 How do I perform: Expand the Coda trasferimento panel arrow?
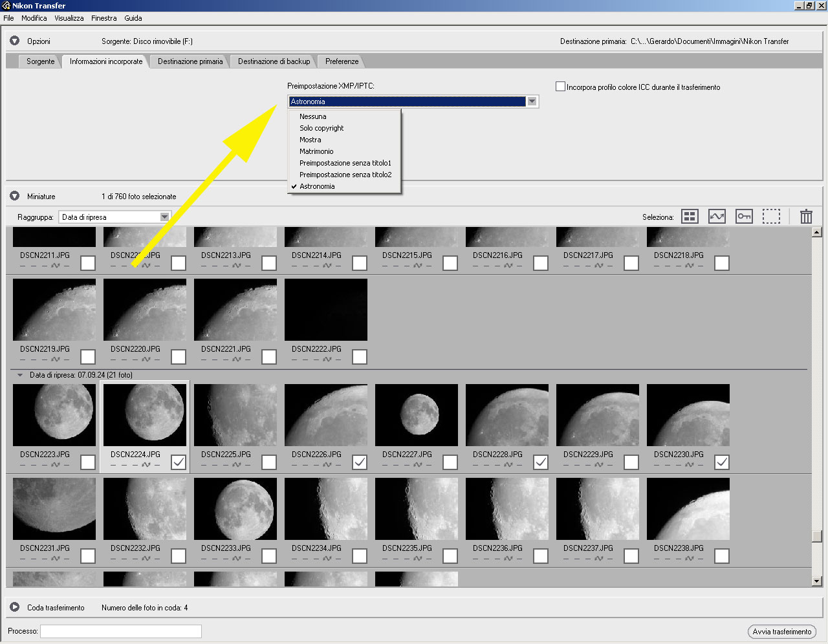(x=15, y=607)
